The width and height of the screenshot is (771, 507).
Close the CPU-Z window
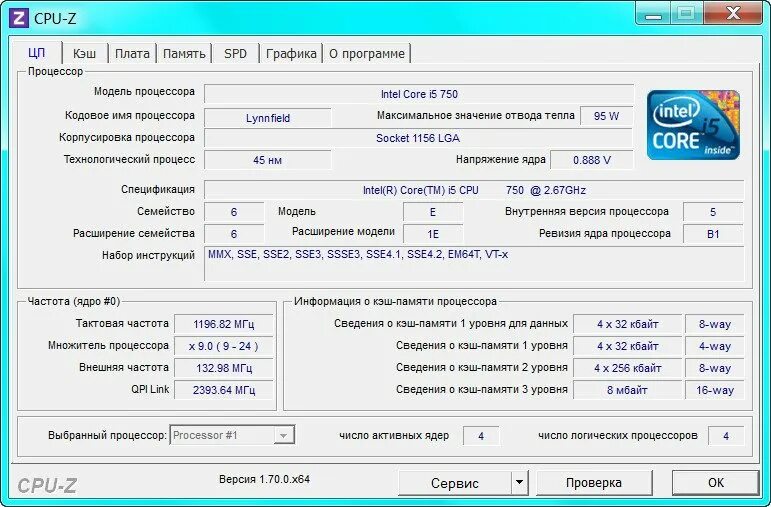click(733, 13)
